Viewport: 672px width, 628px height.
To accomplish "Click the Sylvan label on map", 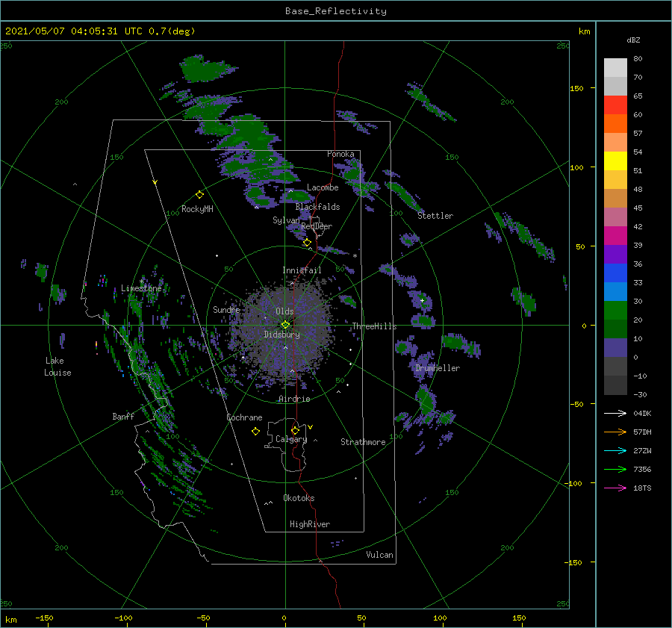I will [x=286, y=220].
